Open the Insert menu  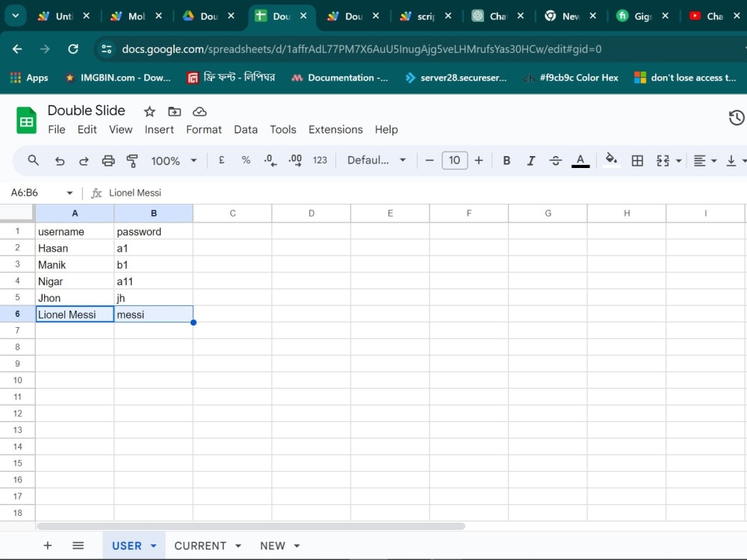[159, 129]
